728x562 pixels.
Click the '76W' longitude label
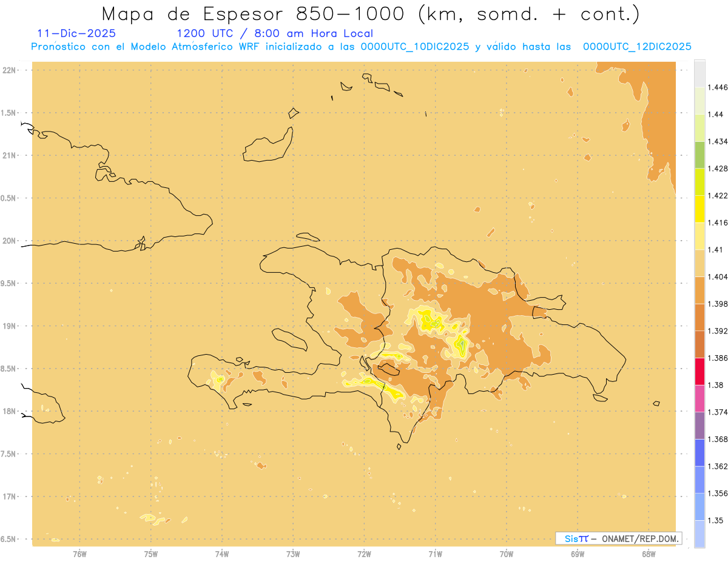click(79, 554)
